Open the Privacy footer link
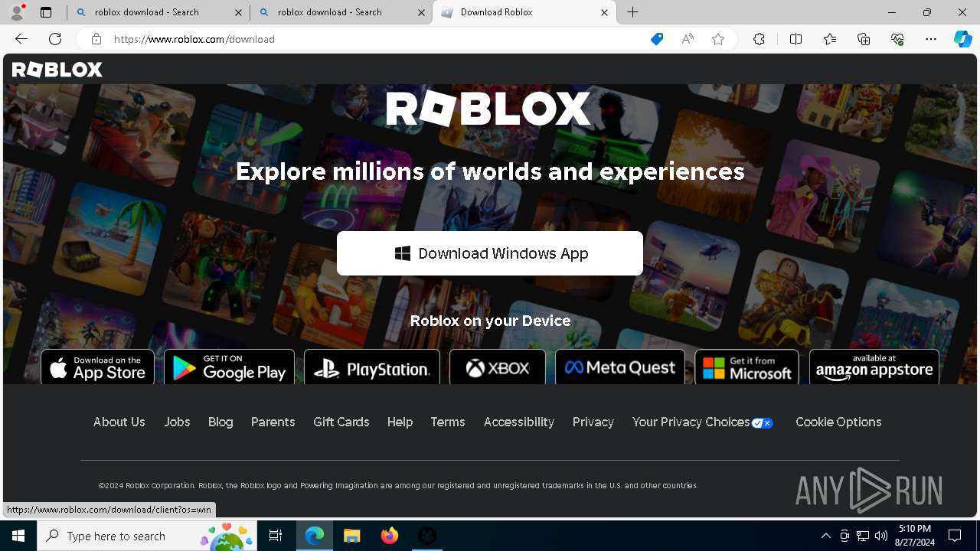Viewport: 980px width, 551px height. click(x=593, y=422)
